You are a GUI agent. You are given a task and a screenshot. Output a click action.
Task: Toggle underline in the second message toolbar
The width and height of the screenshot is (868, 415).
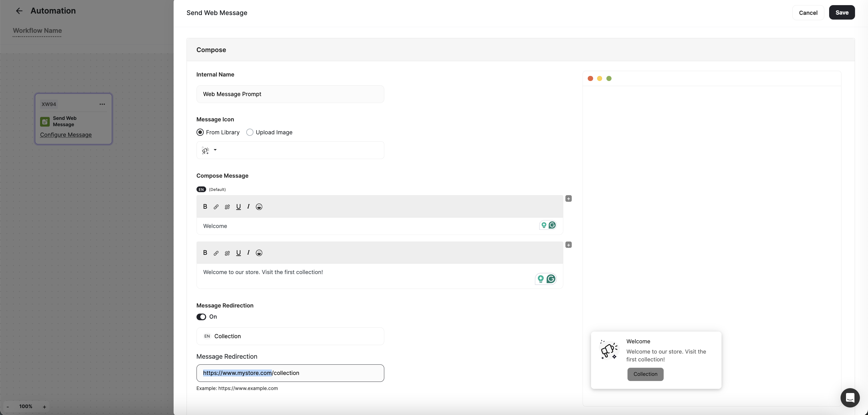[x=239, y=253]
